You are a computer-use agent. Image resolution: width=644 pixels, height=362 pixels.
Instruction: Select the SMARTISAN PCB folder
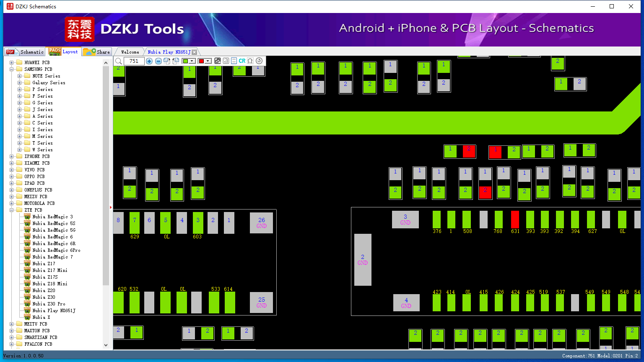point(41,337)
